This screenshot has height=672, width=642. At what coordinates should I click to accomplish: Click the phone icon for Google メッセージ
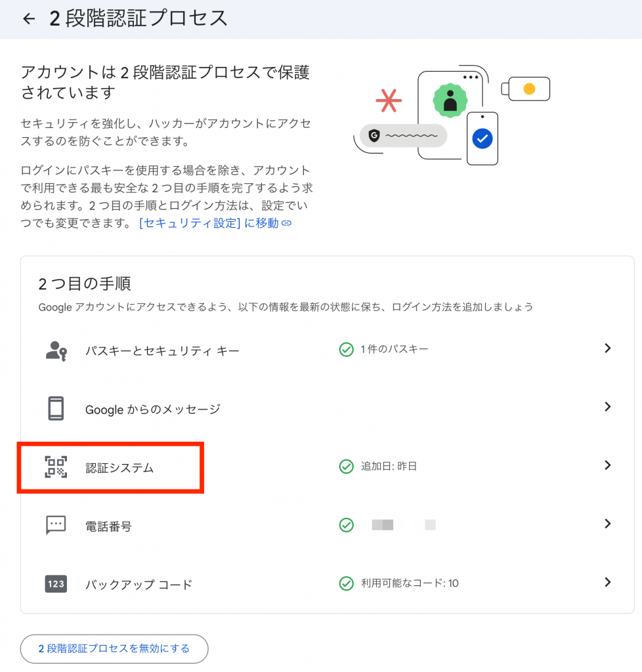coord(56,409)
